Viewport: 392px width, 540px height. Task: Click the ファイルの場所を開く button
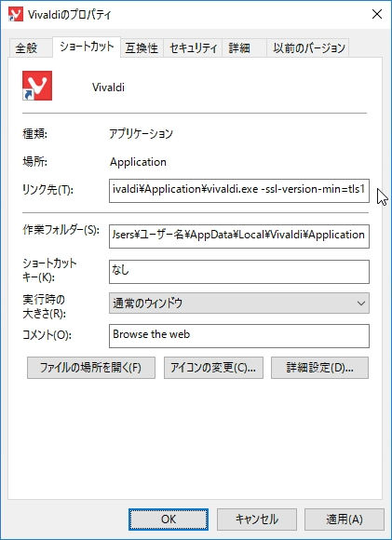[x=91, y=368]
